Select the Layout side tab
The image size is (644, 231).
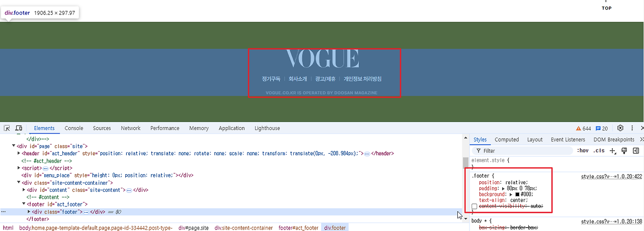(535, 140)
